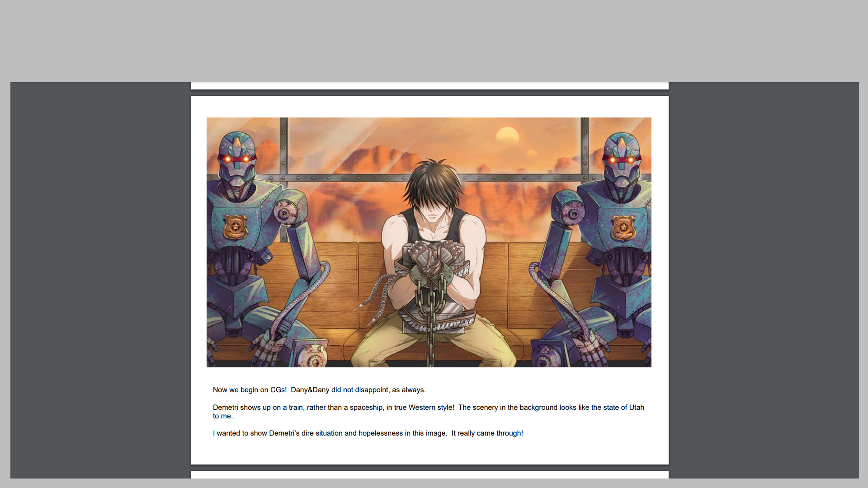
Task: Click the right robot's gold sheriff badge
Action: click(x=623, y=228)
